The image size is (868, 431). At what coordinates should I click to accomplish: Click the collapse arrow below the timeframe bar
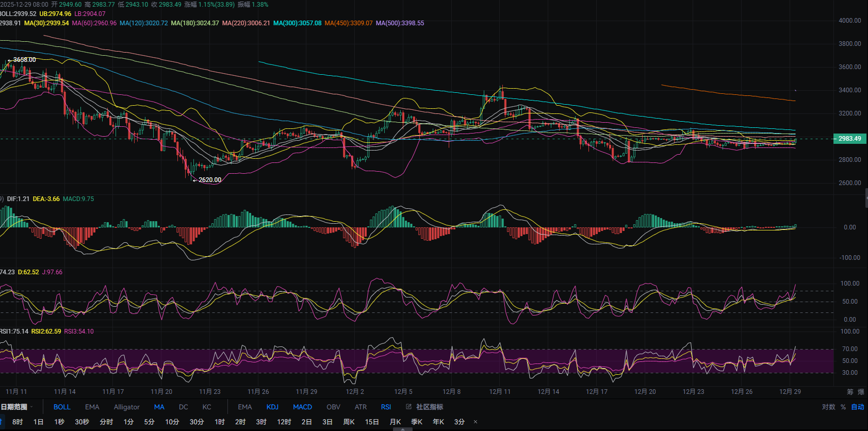[x=403, y=429]
